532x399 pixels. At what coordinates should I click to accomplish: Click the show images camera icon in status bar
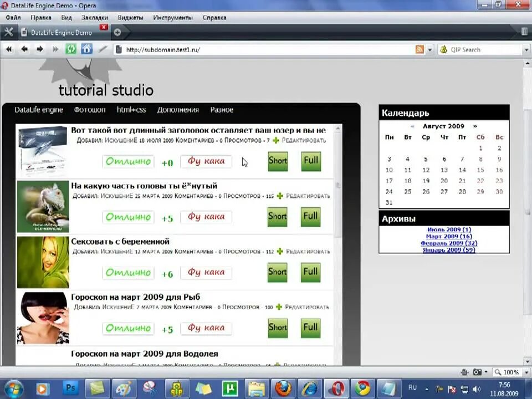click(477, 372)
